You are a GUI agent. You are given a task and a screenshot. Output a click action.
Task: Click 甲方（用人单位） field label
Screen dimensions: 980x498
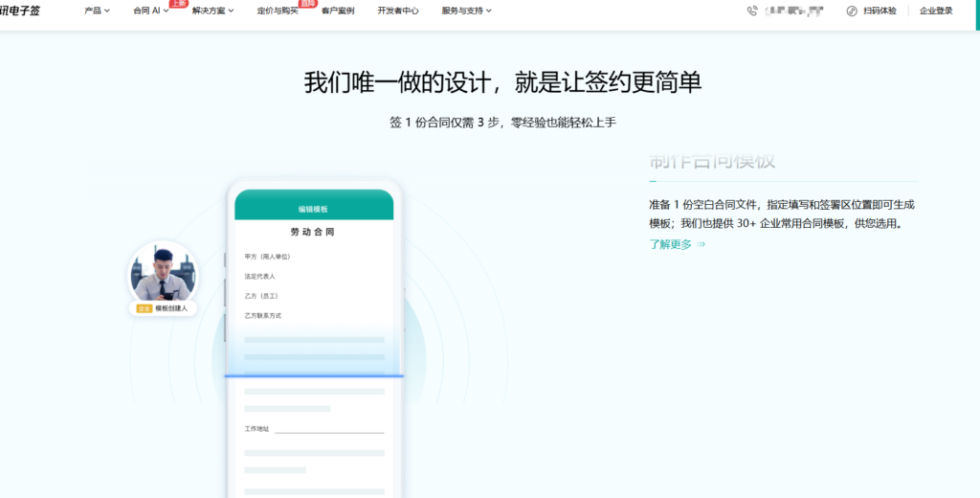[268, 257]
